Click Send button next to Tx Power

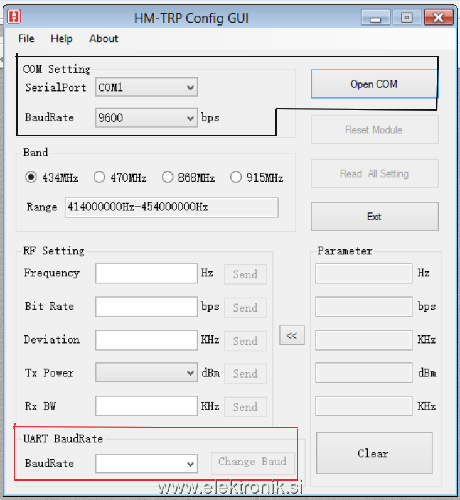(245, 374)
